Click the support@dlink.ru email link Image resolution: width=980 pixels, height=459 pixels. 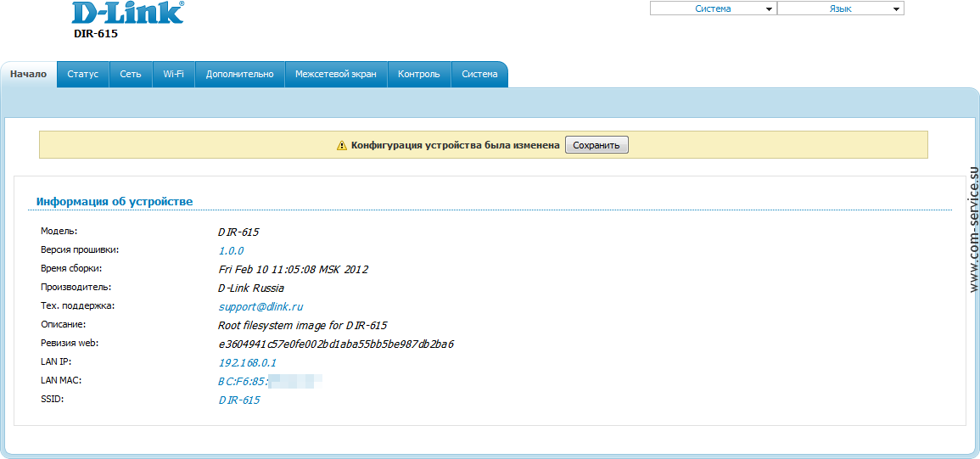(260, 307)
